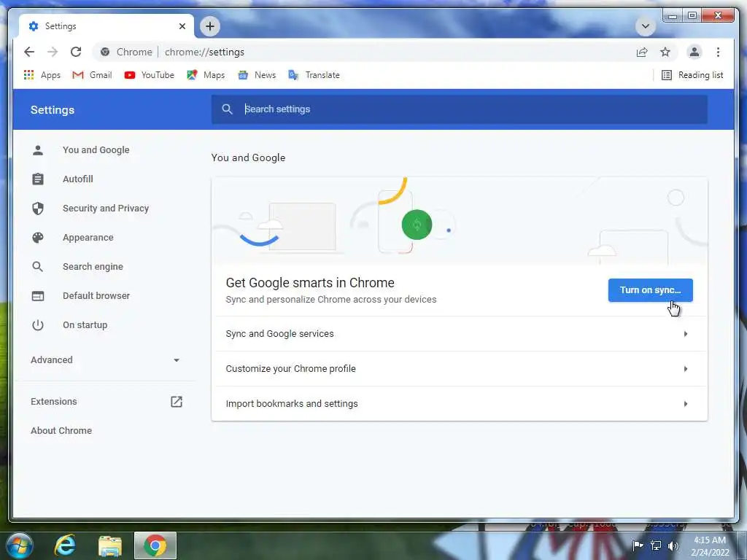Click Turn on sync button
Viewport: 747px width, 560px height.
pyautogui.click(x=650, y=290)
